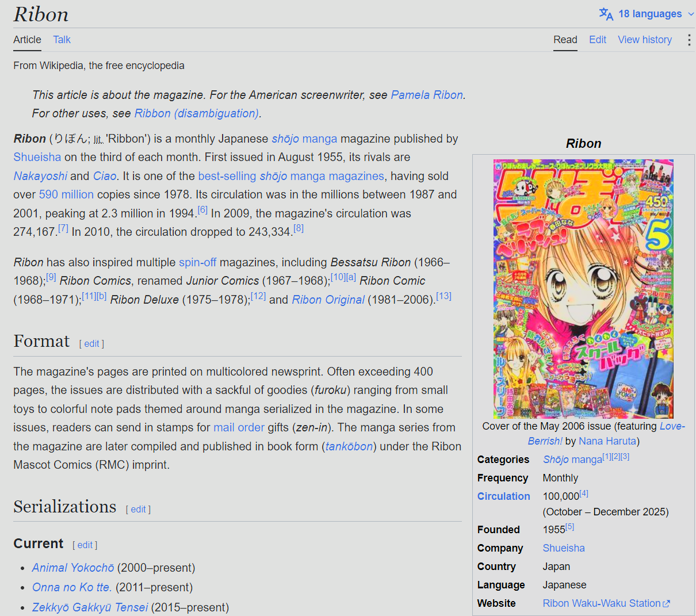This screenshot has height=616, width=696.
Task: Jump to note [a] after citation [10]
Action: pyautogui.click(x=351, y=277)
